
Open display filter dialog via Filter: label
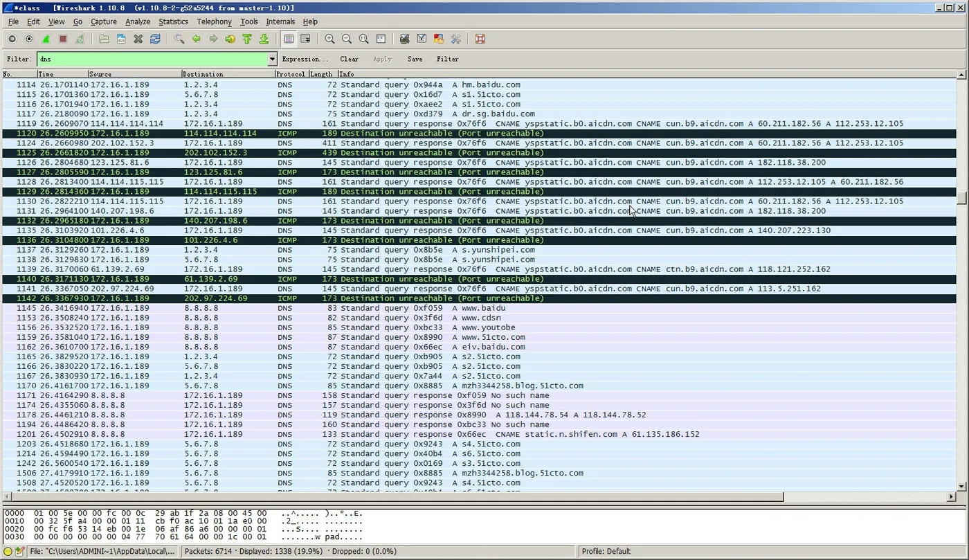(19, 60)
